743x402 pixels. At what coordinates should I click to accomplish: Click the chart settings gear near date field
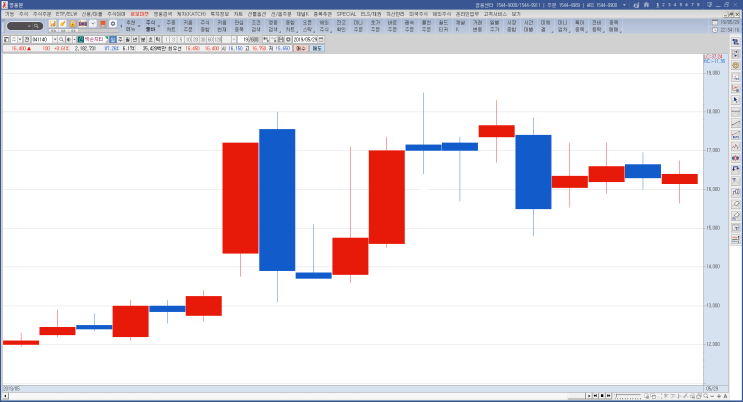click(288, 39)
